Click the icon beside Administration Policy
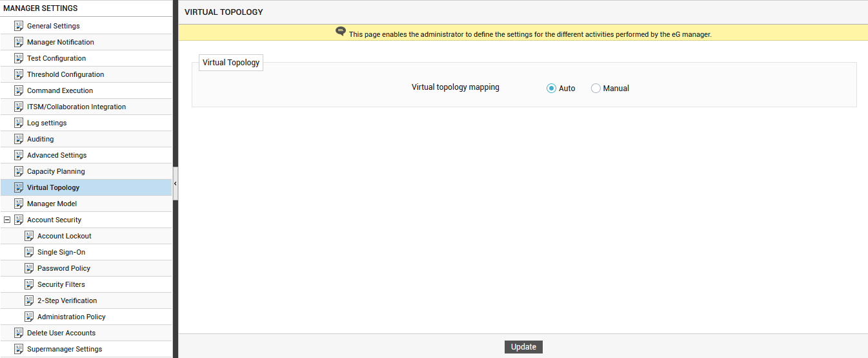 [29, 317]
